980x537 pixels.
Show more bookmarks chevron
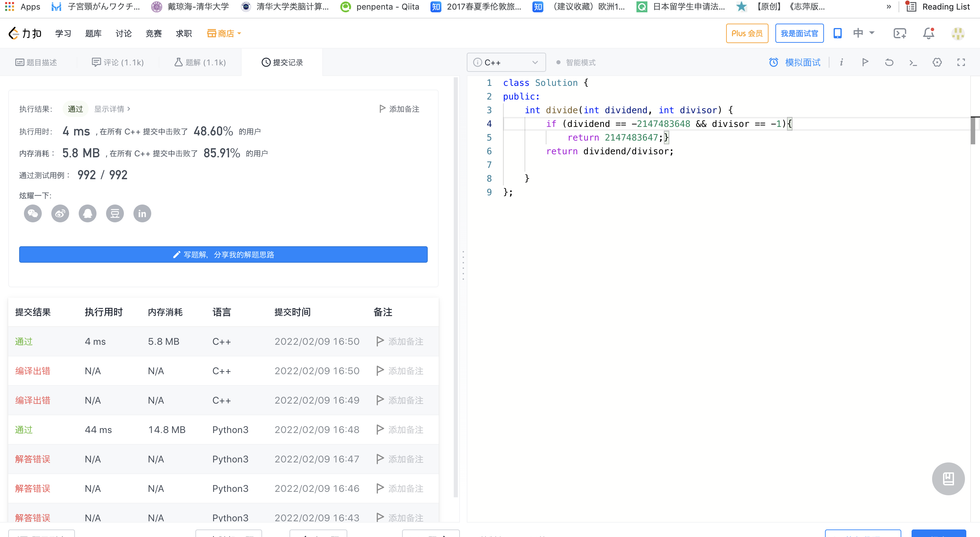pyautogui.click(x=889, y=6)
